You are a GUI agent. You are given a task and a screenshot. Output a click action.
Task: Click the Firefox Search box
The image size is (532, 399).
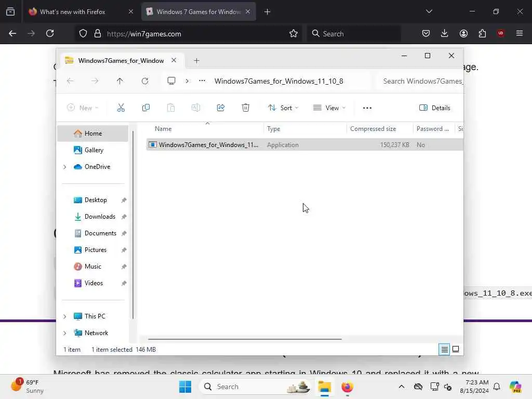[x=354, y=34]
